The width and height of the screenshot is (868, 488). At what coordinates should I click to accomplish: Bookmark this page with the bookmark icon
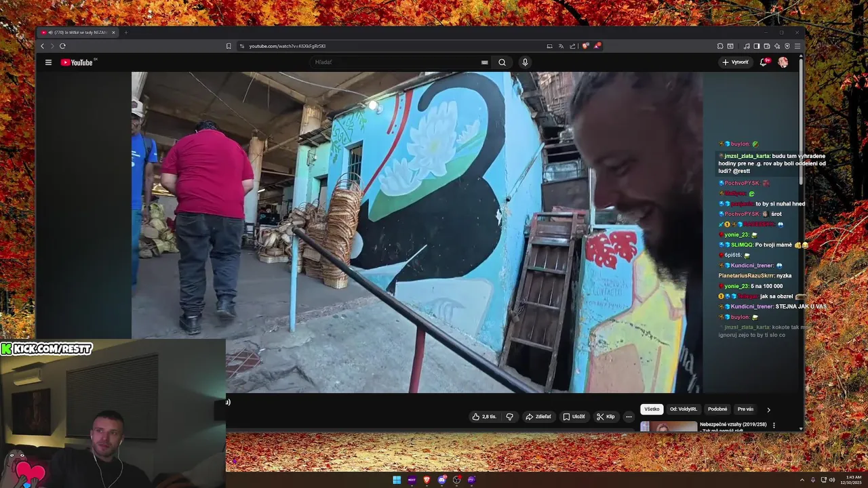(229, 46)
